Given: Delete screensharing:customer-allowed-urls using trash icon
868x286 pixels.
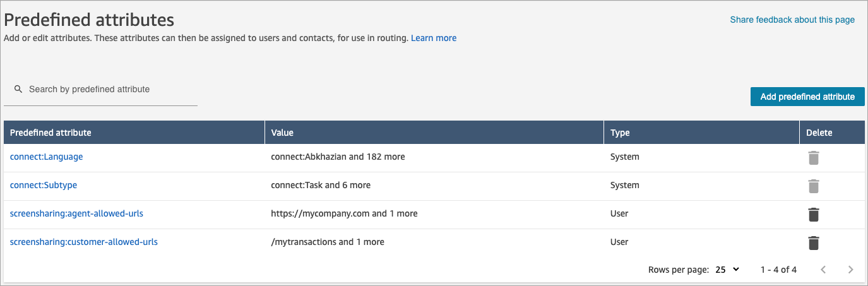Looking at the screenshot, I should coord(814,242).
